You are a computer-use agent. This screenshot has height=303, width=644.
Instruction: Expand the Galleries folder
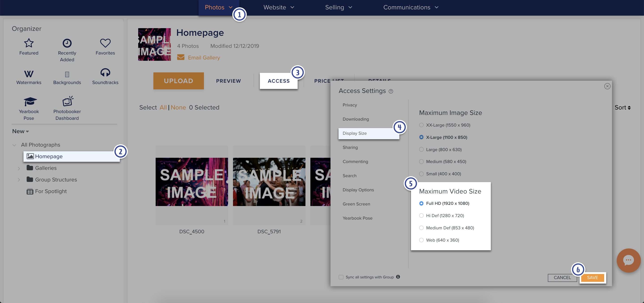19,169
